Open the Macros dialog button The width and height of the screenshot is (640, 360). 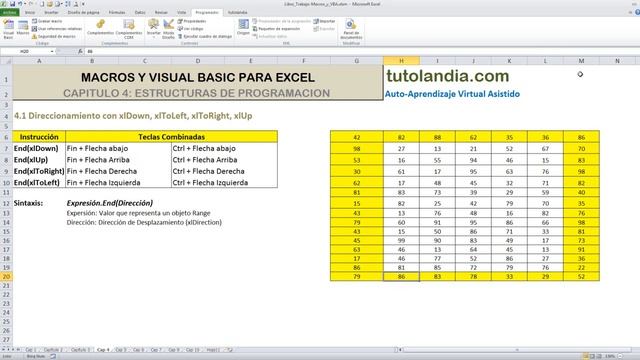click(23, 28)
